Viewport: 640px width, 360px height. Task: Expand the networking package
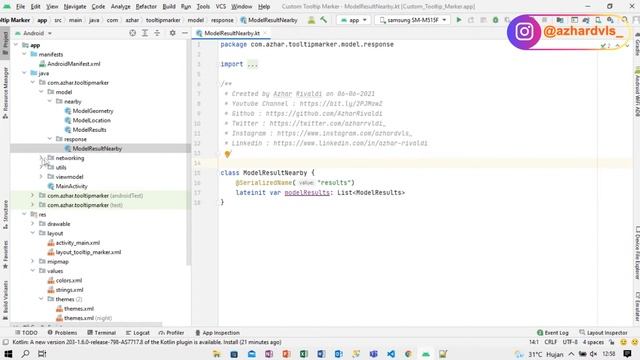(x=41, y=158)
